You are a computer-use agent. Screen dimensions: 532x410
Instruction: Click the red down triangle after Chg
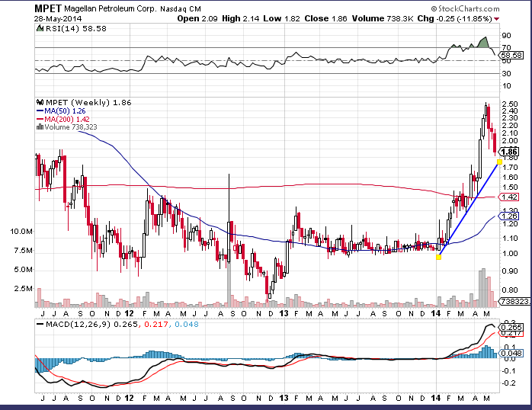[497, 19]
